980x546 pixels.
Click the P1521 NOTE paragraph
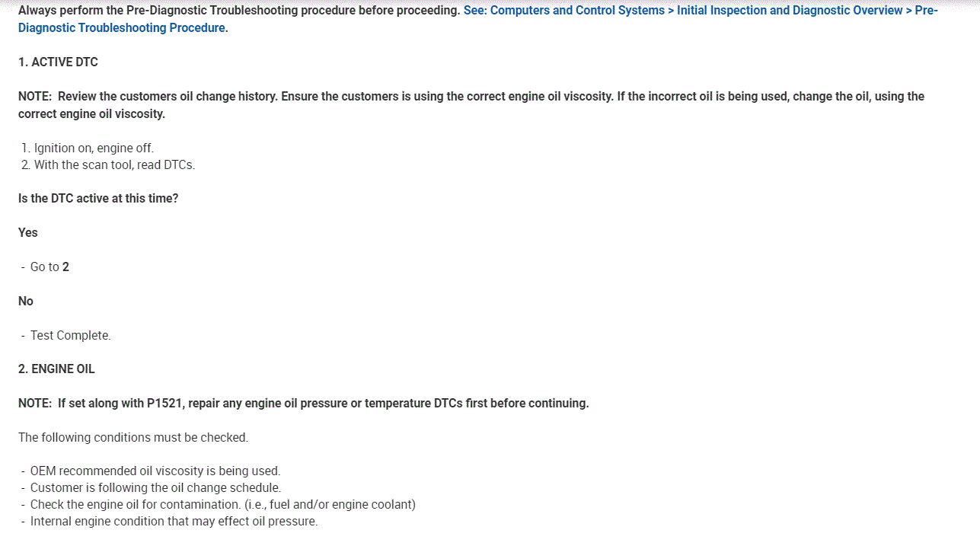(303, 403)
